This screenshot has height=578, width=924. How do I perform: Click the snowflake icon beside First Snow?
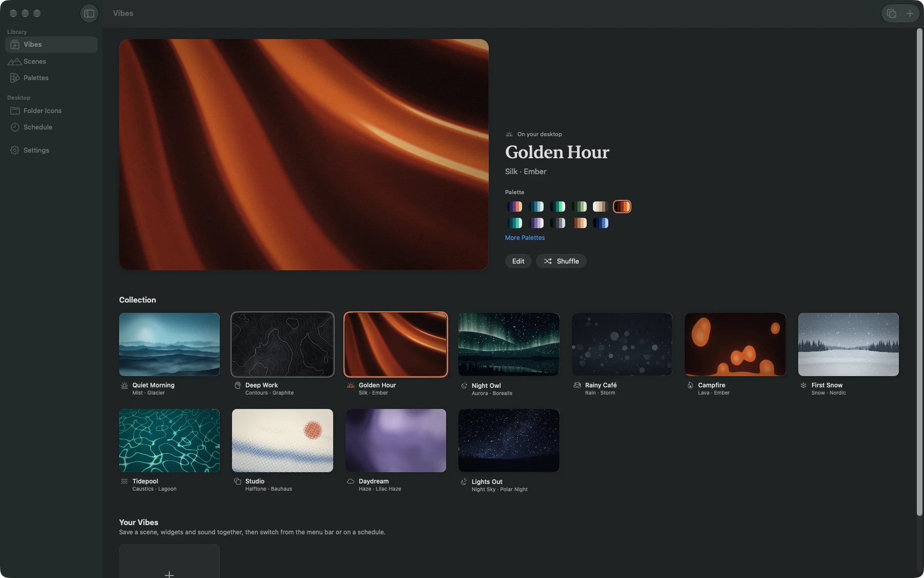point(803,385)
